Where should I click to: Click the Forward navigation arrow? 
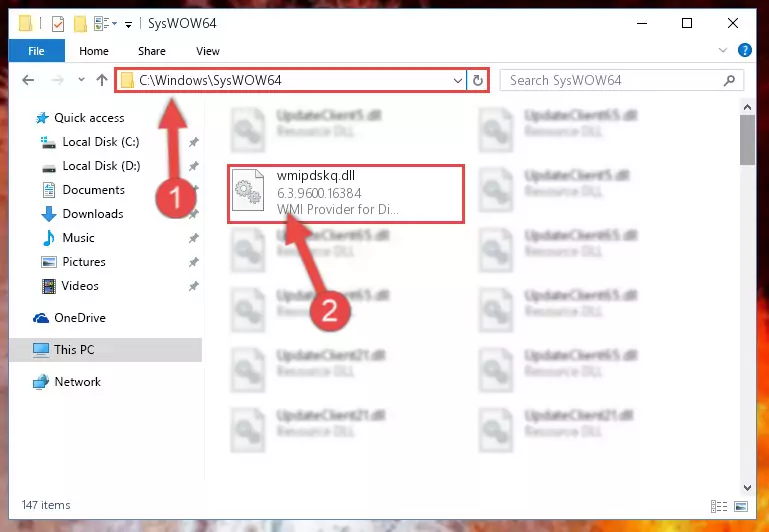click(58, 80)
